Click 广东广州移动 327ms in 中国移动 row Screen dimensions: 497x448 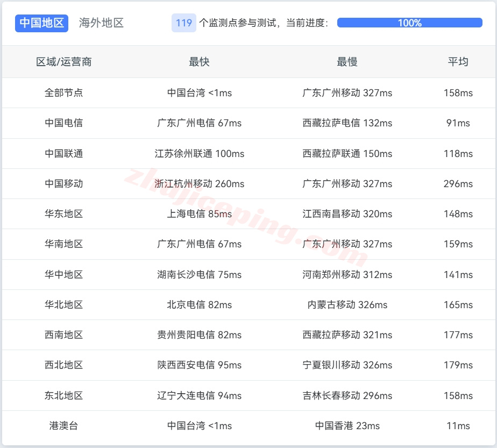pyautogui.click(x=347, y=184)
